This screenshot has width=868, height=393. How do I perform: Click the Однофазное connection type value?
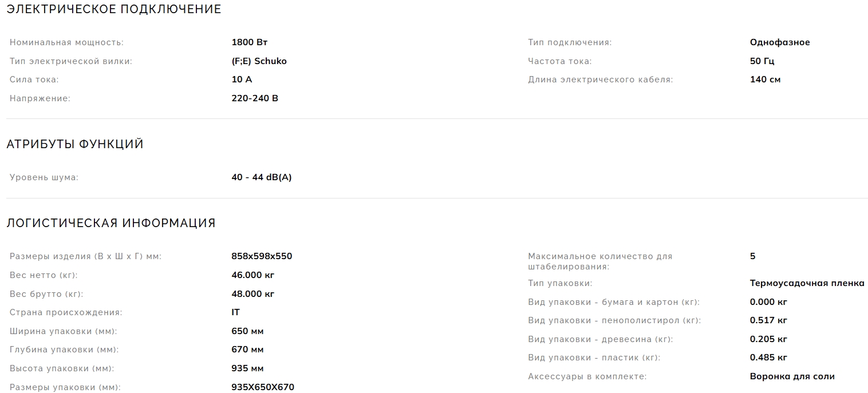point(780,42)
